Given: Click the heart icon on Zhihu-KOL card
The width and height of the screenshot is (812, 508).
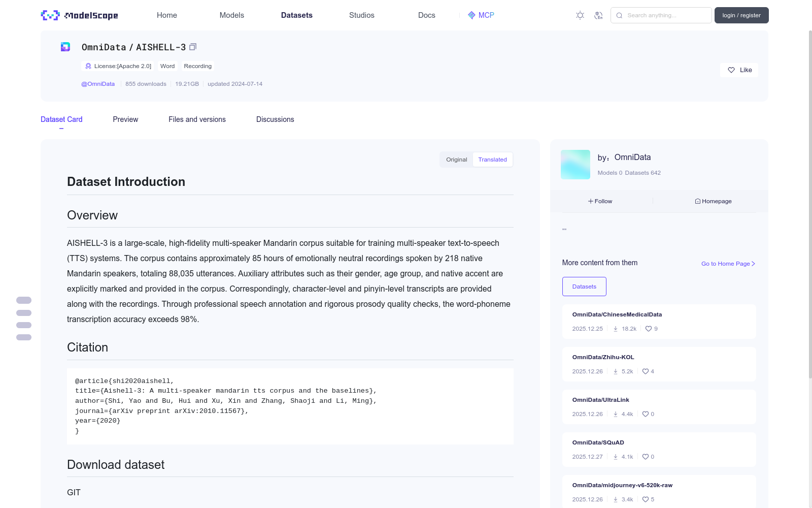Looking at the screenshot, I should click(x=646, y=371).
